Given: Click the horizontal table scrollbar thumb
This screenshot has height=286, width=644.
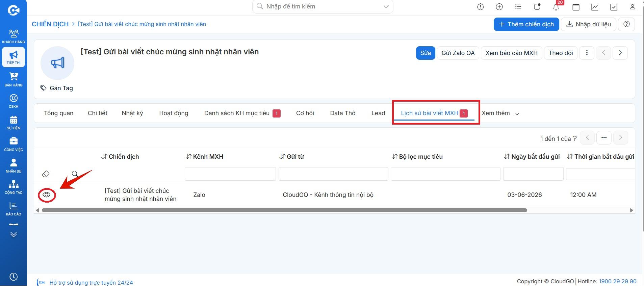Looking at the screenshot, I should click(x=284, y=210).
